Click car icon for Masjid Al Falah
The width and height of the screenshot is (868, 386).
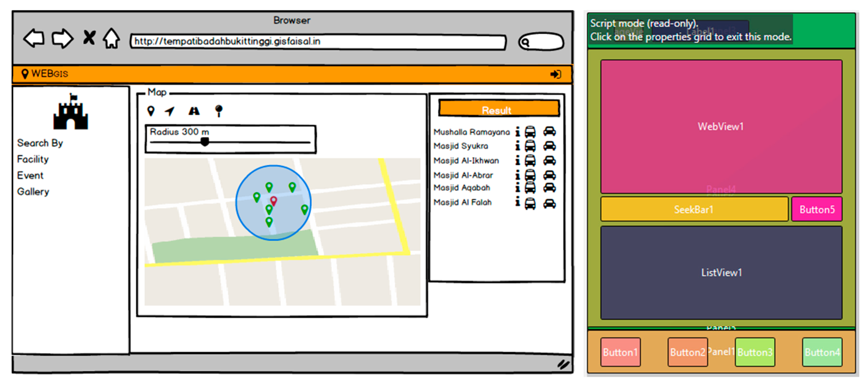[x=549, y=203]
